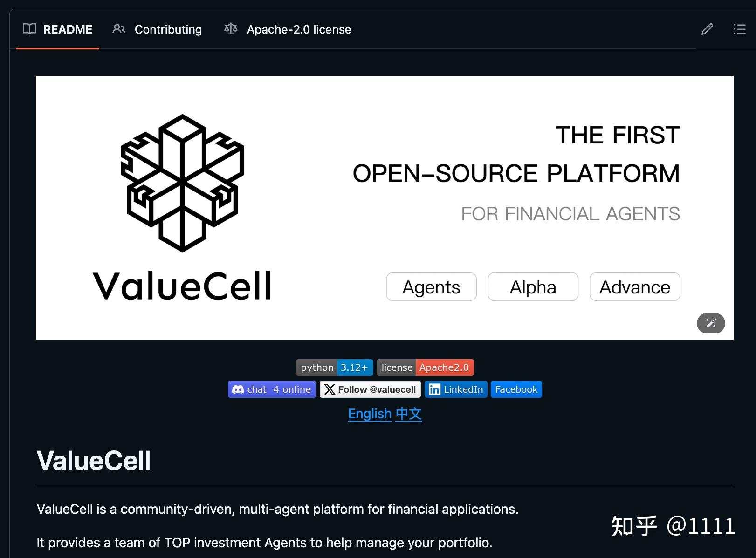Open the English language link

370,414
